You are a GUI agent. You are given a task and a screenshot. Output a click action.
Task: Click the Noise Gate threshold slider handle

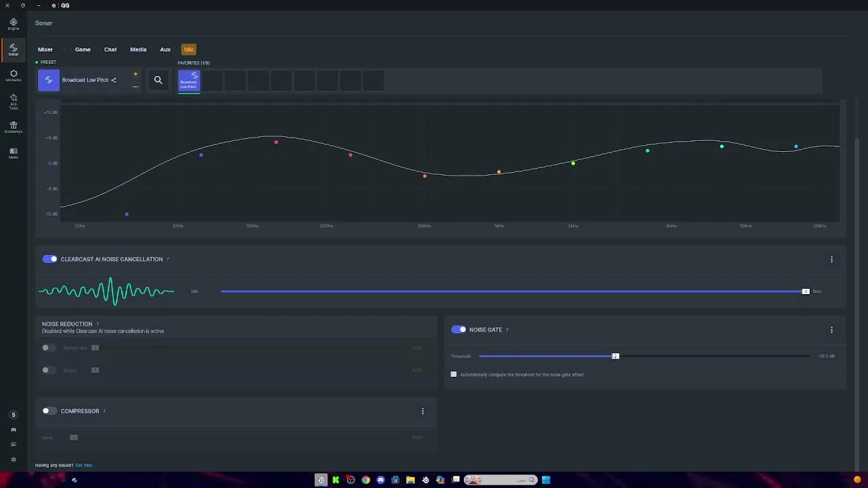coord(615,356)
